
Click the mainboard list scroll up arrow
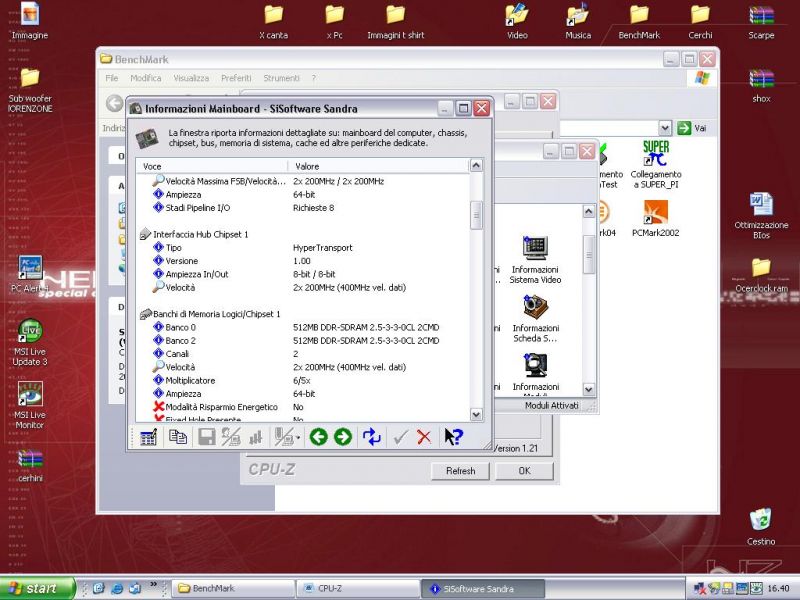[476, 165]
